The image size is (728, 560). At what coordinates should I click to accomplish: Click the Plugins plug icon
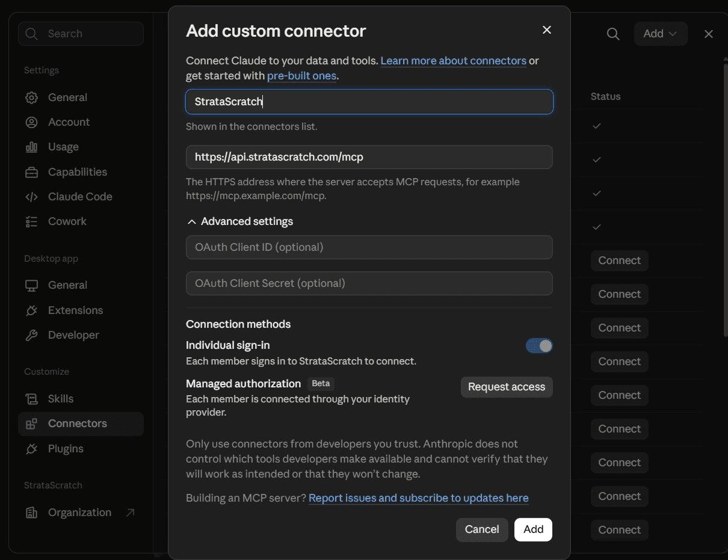tap(32, 449)
